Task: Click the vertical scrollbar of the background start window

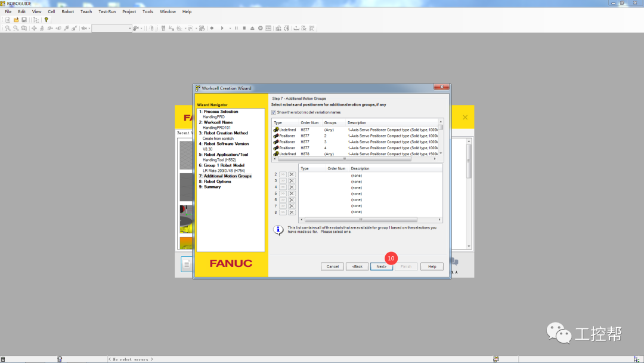Action: coord(469,193)
